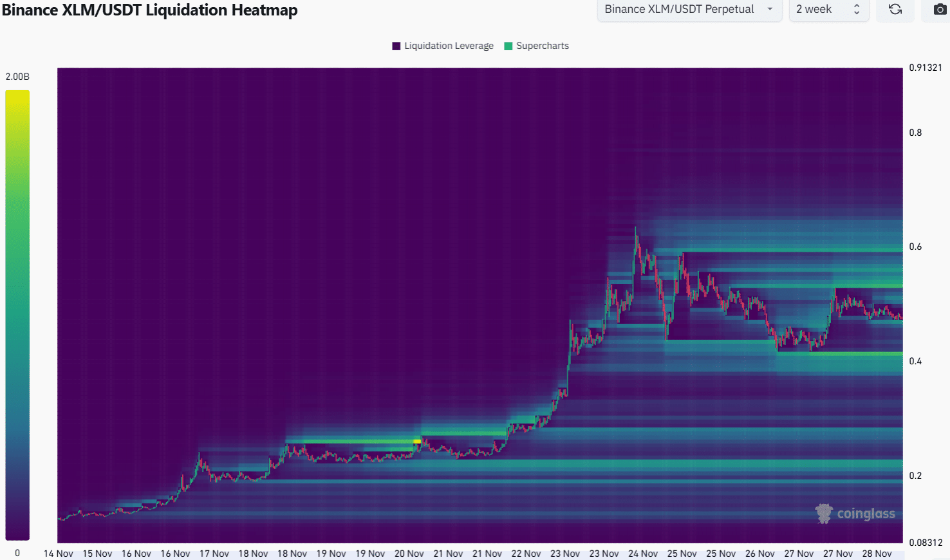Click the 26 Nov date axis label
This screenshot has height=560, width=950.
pos(760,554)
